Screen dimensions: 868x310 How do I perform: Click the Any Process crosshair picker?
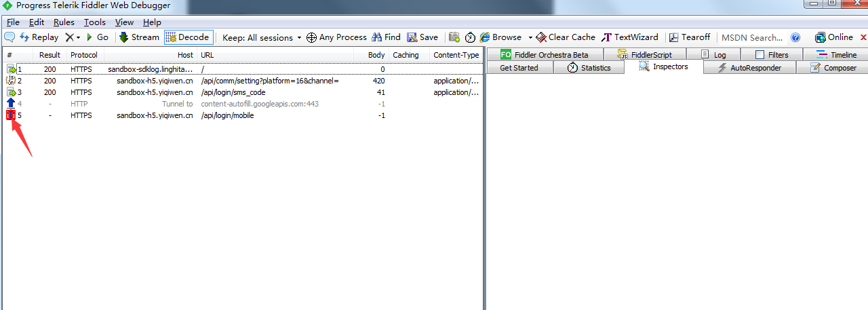(336, 37)
